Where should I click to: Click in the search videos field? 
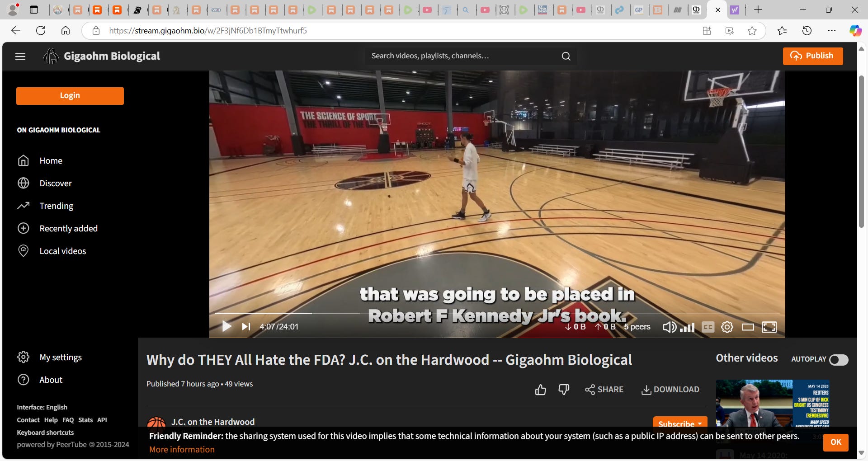(x=463, y=56)
